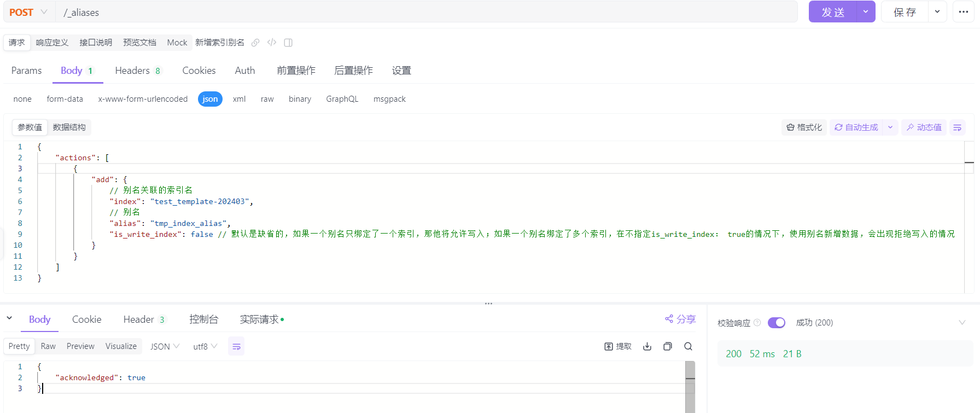Switch to the 响应定义 tab
The height and width of the screenshot is (413, 980).
click(52, 43)
